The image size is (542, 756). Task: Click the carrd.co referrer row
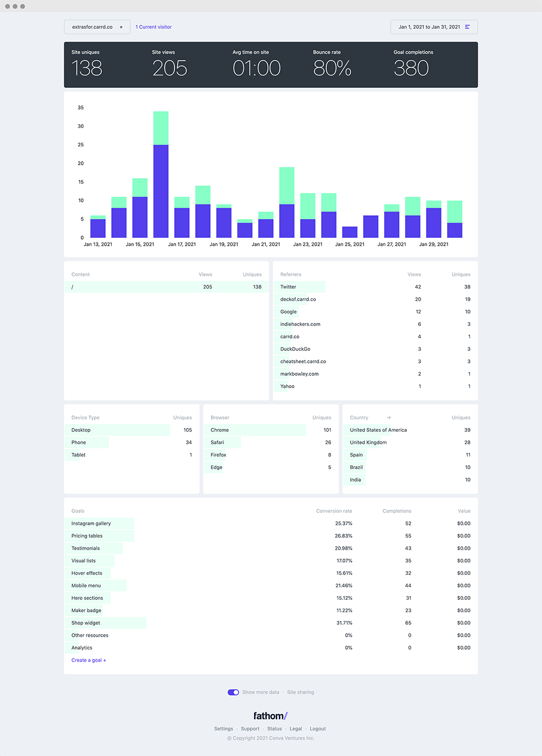(375, 337)
